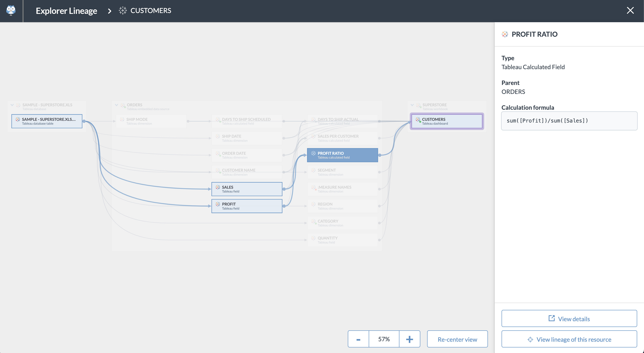
Task: Click the icon on the CATEGORY node
Action: [x=313, y=221]
